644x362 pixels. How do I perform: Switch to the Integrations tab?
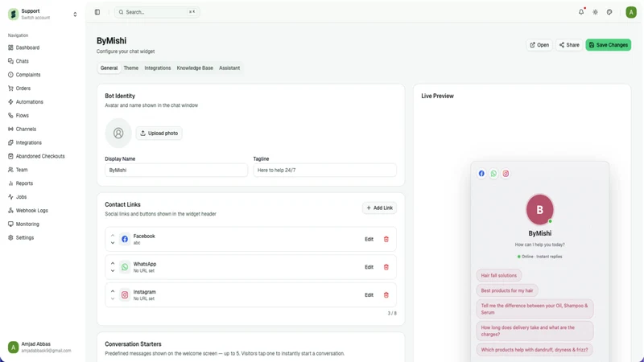[157, 68]
